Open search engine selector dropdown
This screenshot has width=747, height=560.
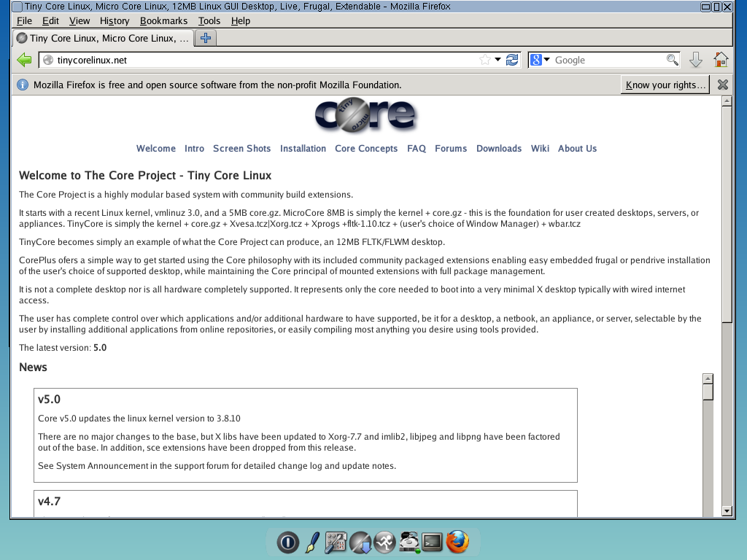coord(547,60)
